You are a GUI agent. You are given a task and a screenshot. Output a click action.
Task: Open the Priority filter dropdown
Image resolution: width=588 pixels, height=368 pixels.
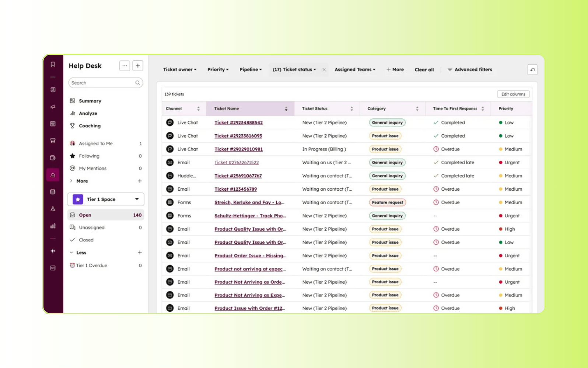[218, 70]
